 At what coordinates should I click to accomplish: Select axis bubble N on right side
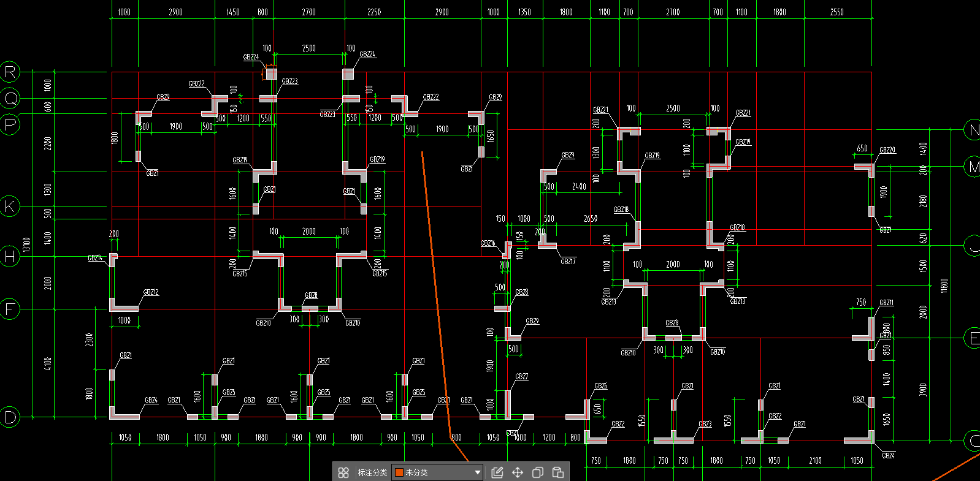pyautogui.click(x=973, y=129)
